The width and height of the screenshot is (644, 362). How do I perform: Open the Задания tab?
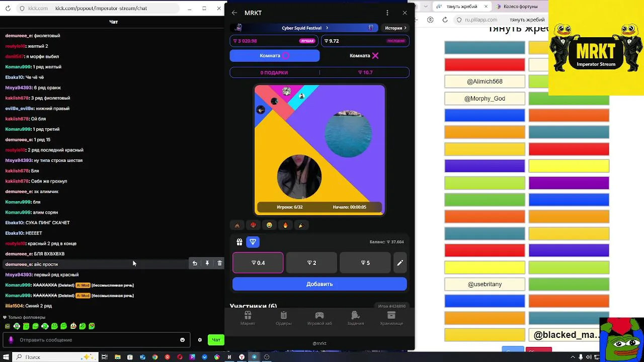(x=355, y=318)
